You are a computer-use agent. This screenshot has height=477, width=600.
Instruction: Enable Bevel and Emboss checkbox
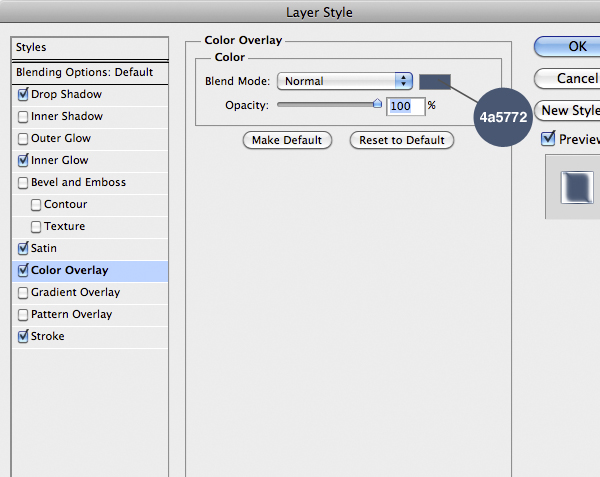tap(23, 183)
